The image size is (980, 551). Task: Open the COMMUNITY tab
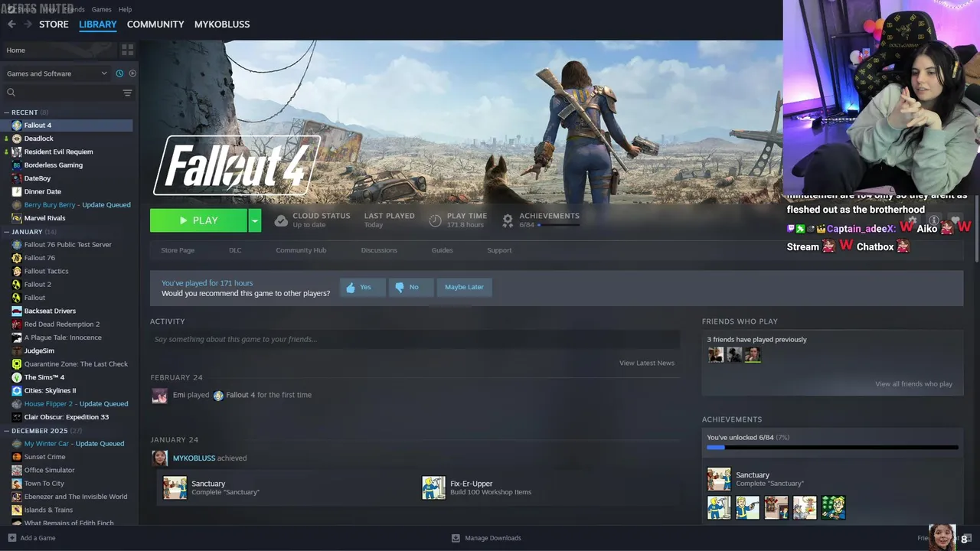pos(155,24)
